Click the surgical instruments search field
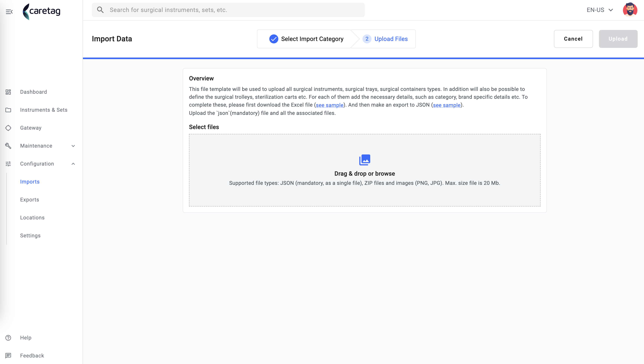The height and width of the screenshot is (364, 644). tap(228, 10)
